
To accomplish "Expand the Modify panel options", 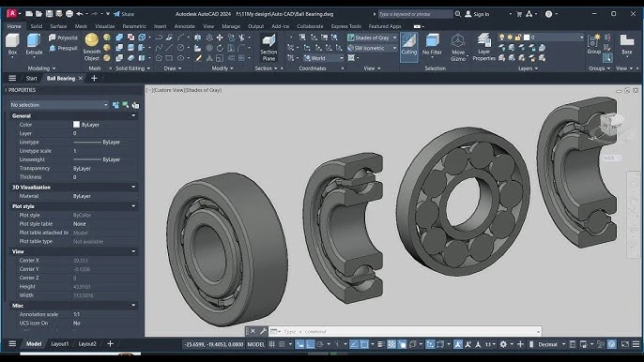I will [x=222, y=68].
